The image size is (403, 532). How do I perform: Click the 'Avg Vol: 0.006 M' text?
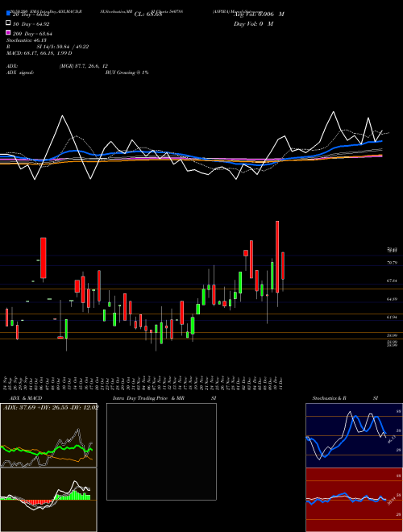(259, 15)
